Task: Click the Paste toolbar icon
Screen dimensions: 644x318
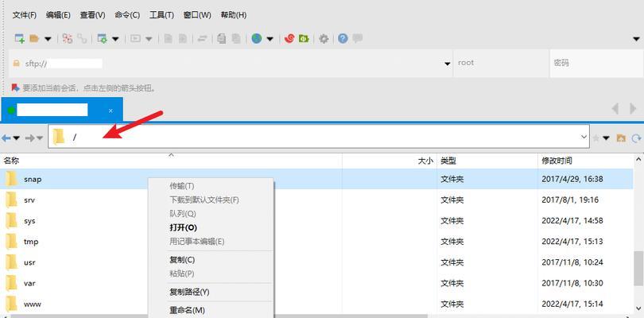Action: pyautogui.click(x=236, y=39)
